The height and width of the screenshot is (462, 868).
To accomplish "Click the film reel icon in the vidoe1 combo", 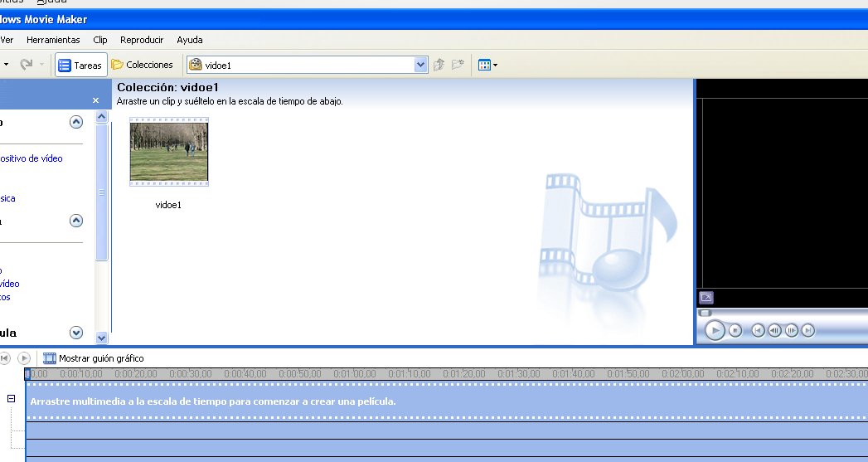I will click(196, 65).
